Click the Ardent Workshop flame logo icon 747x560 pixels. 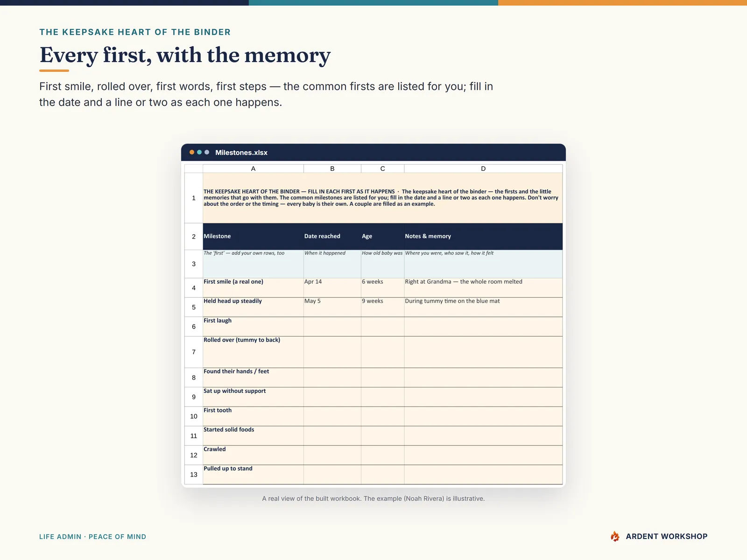click(x=615, y=536)
